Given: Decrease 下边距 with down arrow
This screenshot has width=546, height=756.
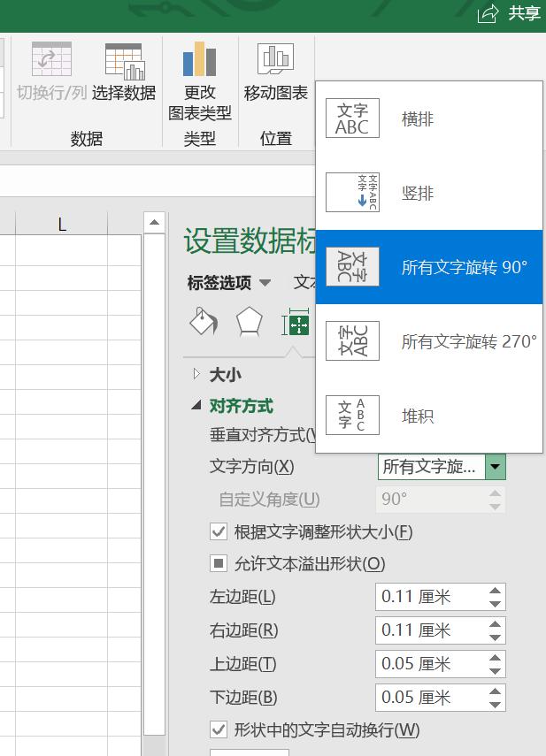Looking at the screenshot, I should pos(495,704).
